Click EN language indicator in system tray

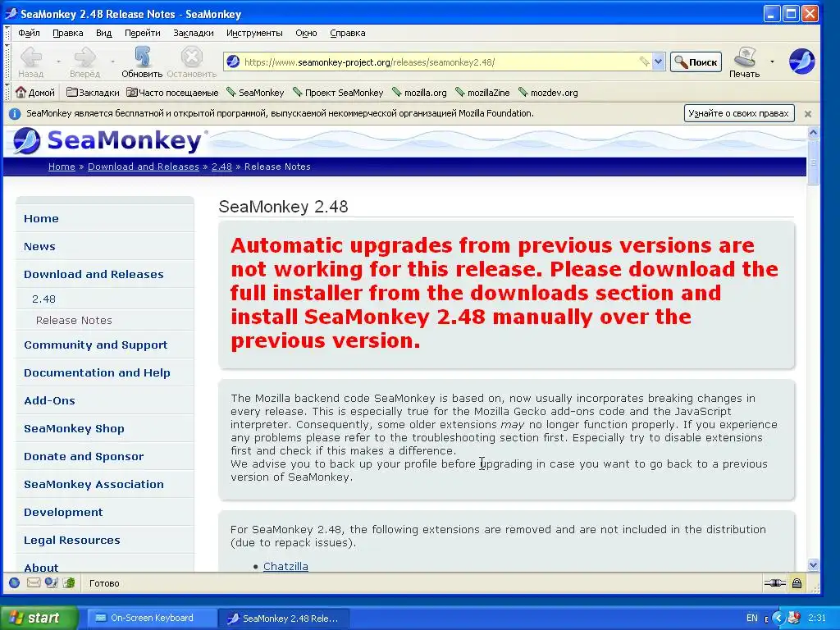(752, 618)
